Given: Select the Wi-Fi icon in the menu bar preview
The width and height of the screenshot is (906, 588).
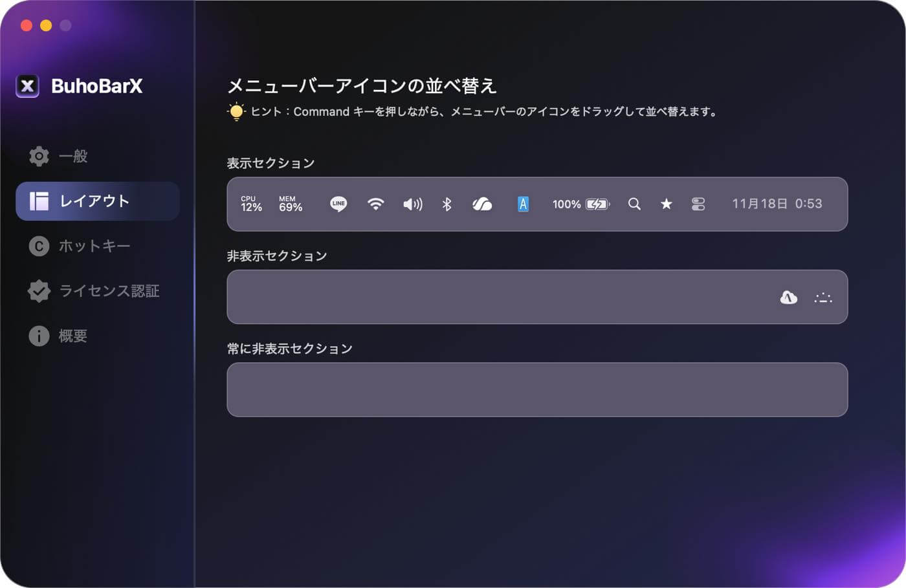Looking at the screenshot, I should tap(375, 204).
